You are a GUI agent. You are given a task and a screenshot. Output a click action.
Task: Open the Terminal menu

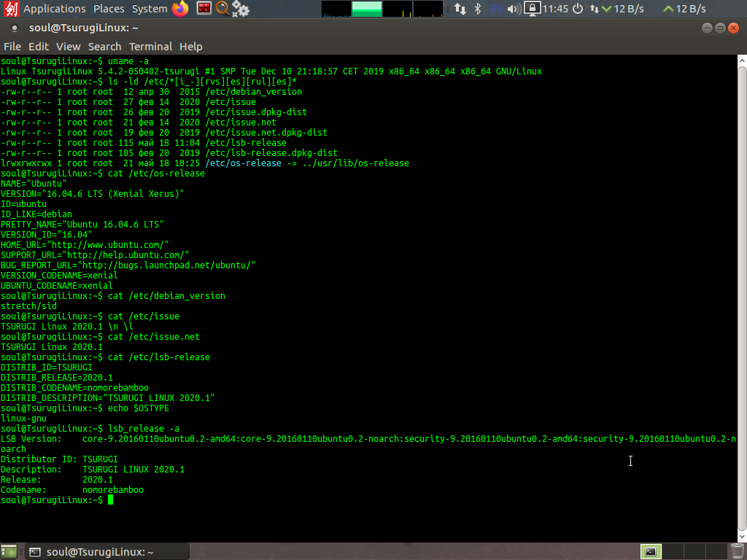[x=150, y=46]
